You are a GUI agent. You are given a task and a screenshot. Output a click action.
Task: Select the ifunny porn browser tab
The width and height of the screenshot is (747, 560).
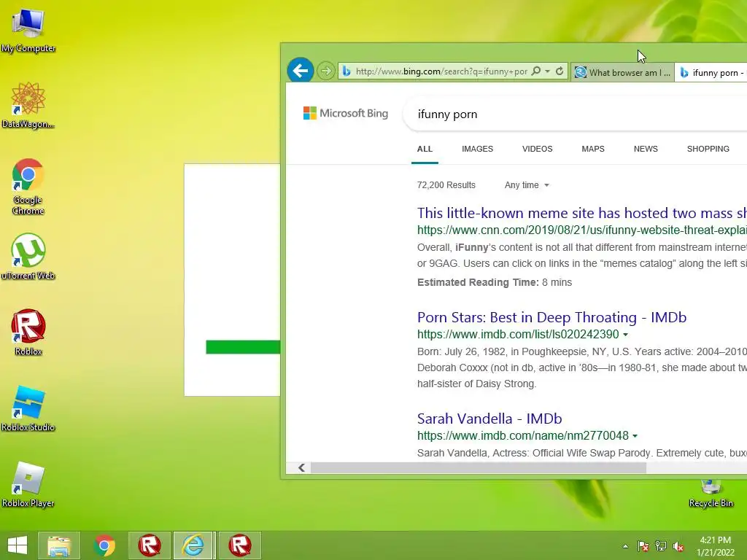click(711, 72)
